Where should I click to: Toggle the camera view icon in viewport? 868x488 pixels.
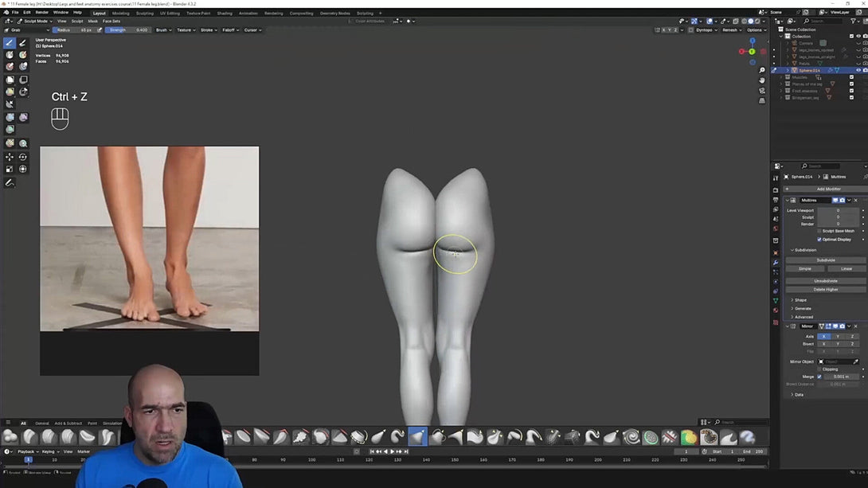coord(762,91)
